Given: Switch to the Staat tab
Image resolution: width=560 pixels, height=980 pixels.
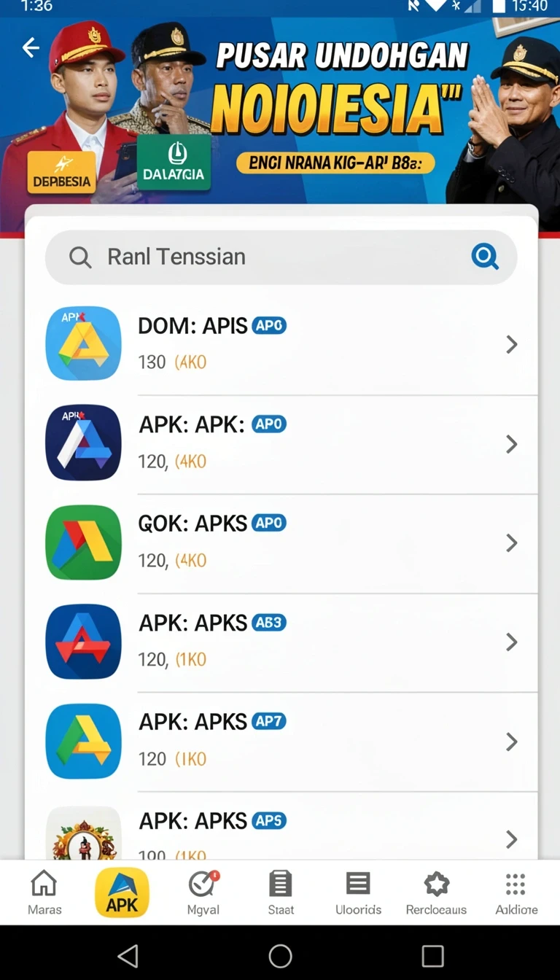Looking at the screenshot, I should 281,892.
